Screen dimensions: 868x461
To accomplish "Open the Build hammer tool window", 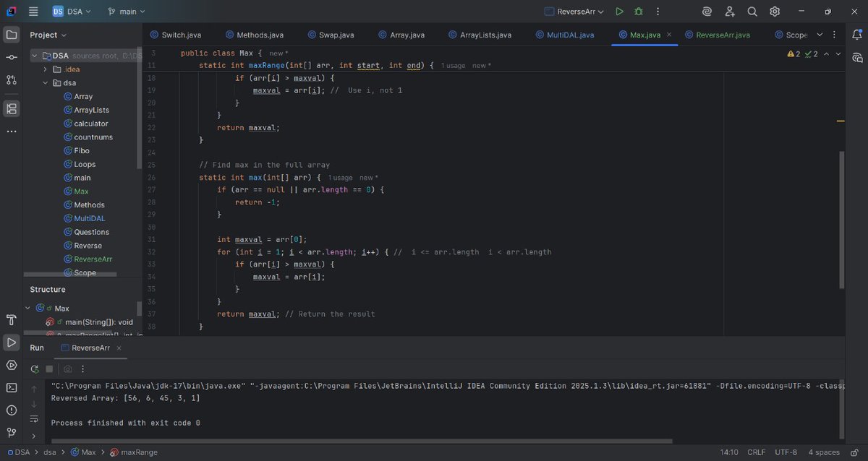I will [x=12, y=320].
